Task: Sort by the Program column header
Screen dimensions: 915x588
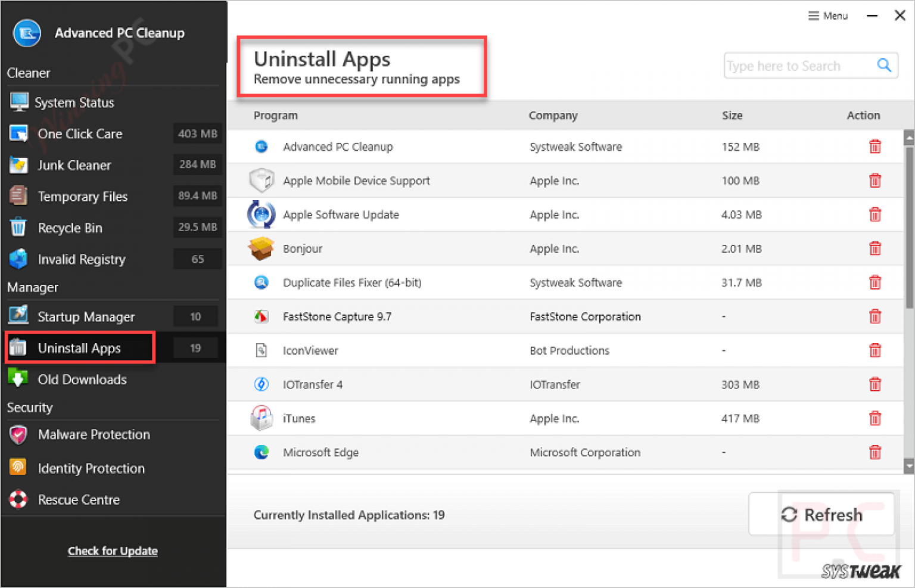Action: click(x=276, y=116)
